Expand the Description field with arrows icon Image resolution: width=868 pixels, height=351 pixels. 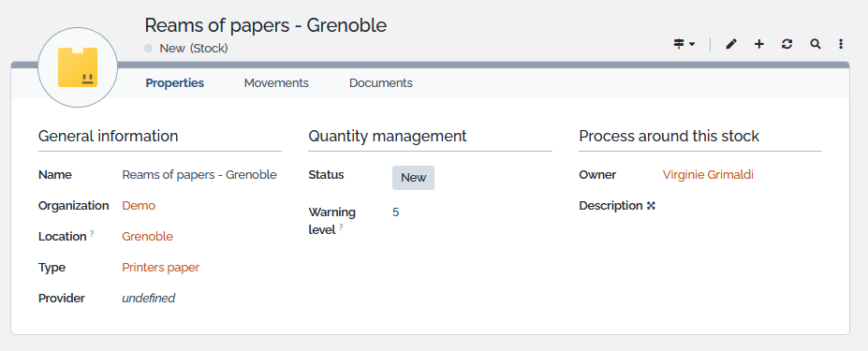pyautogui.click(x=651, y=206)
